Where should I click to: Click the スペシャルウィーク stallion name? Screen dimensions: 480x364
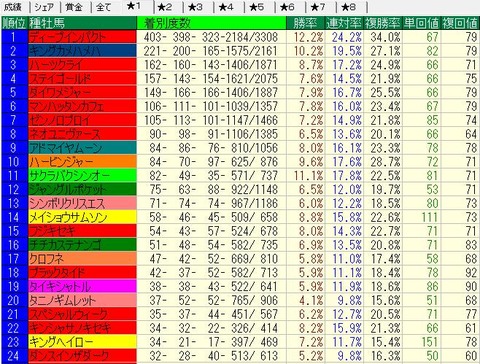(82, 314)
